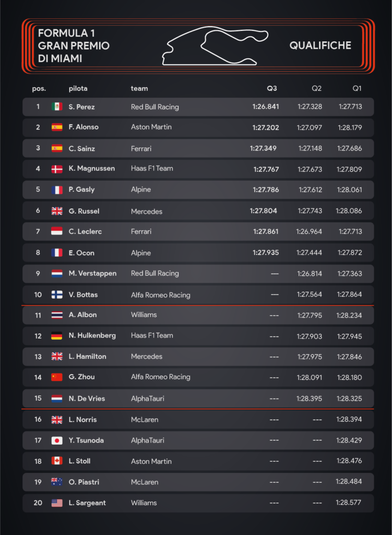Click the Ferrari team for C. Sainz

(141, 148)
